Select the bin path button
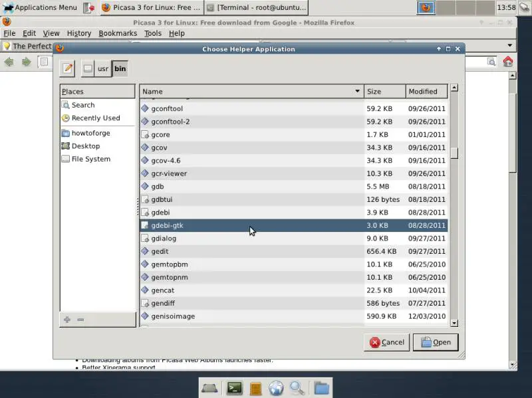 click(x=120, y=69)
